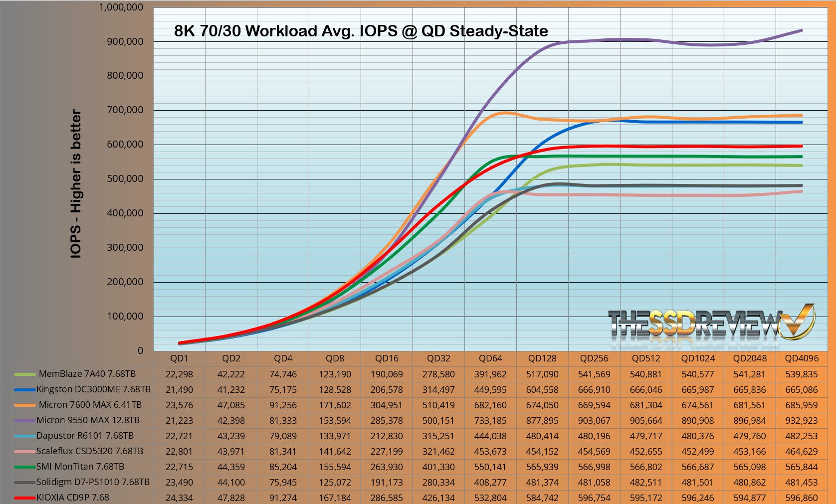
Task: Select the Scaleflux CSD5320 7.68TB legend label
Action: [x=90, y=451]
